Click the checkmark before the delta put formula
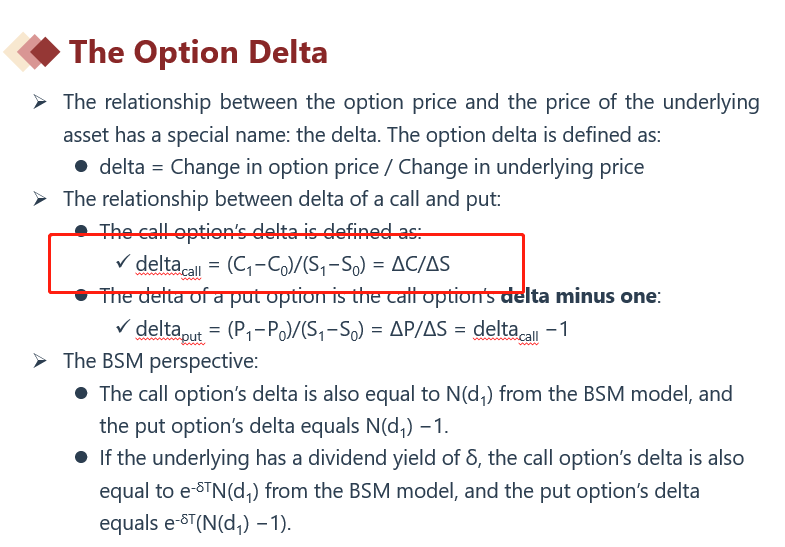The height and width of the screenshot is (547, 785). coord(124,327)
